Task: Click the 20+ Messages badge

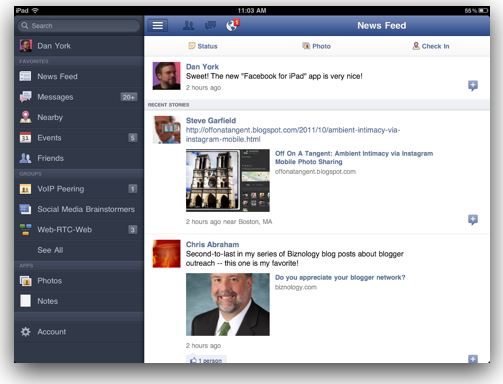Action: 129,97
